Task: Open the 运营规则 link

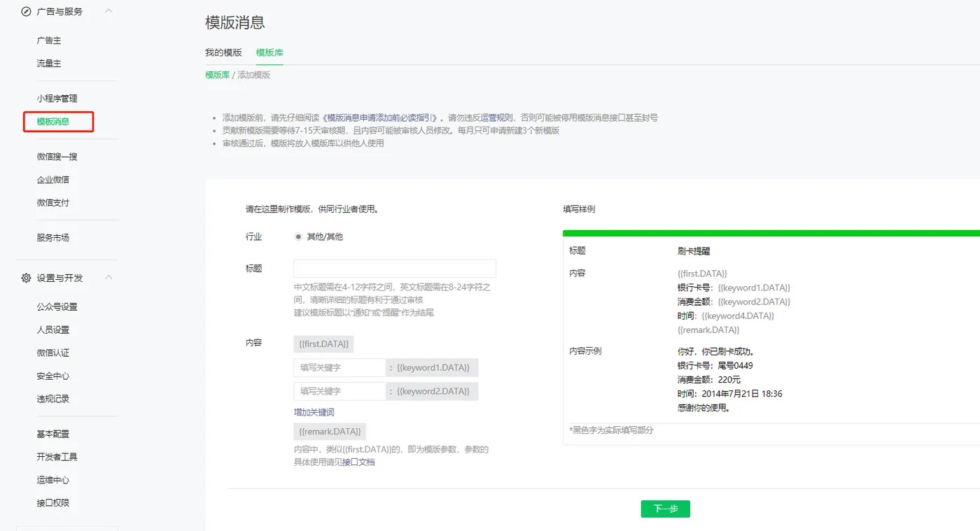Action: click(x=497, y=118)
